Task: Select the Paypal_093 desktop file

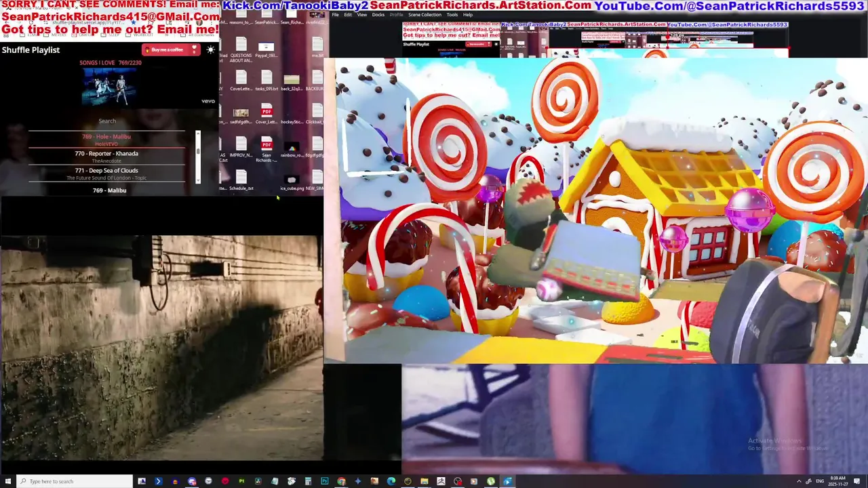Action: point(266,49)
